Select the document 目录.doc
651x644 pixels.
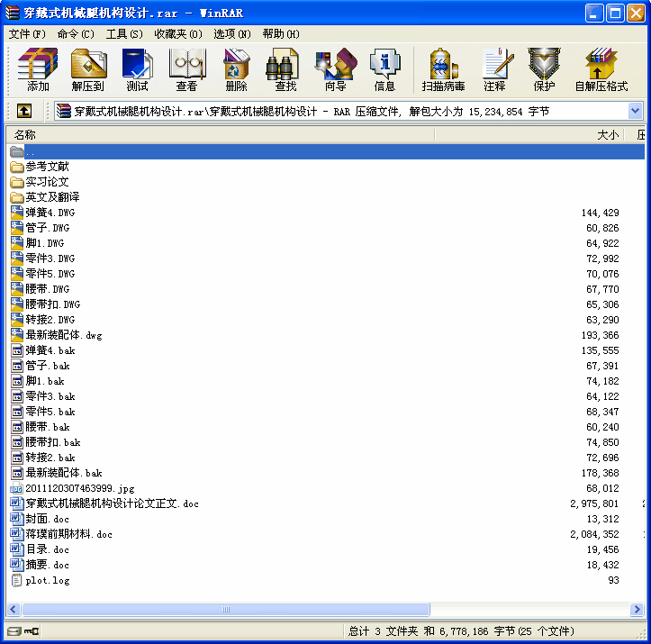click(40, 549)
